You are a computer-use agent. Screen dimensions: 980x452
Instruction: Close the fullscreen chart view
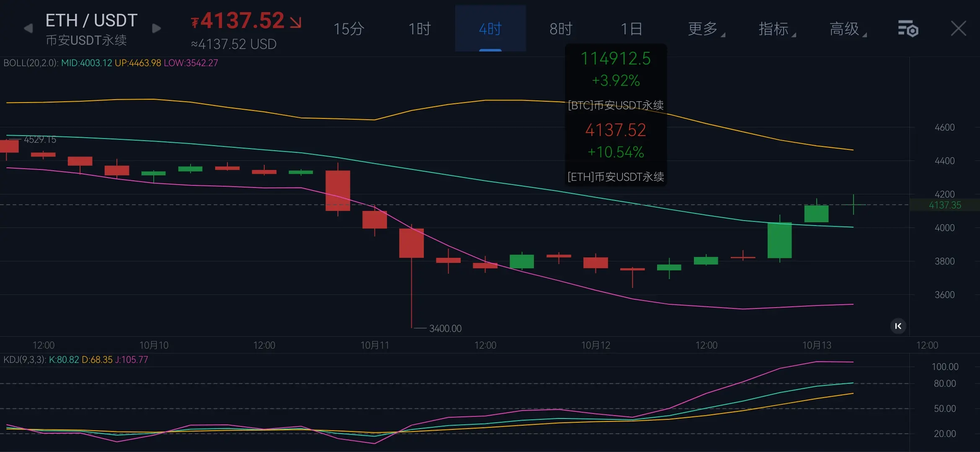(x=958, y=28)
